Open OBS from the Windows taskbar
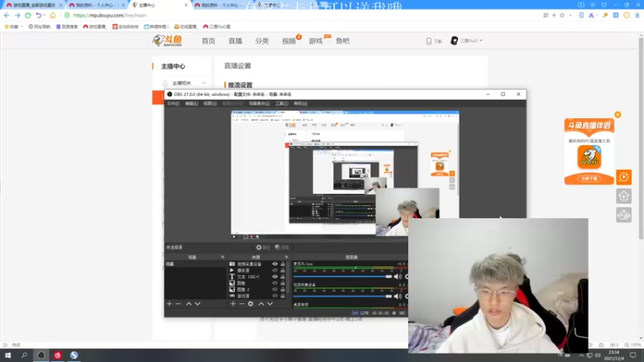Viewport: 644px width, 362px height. [41, 355]
